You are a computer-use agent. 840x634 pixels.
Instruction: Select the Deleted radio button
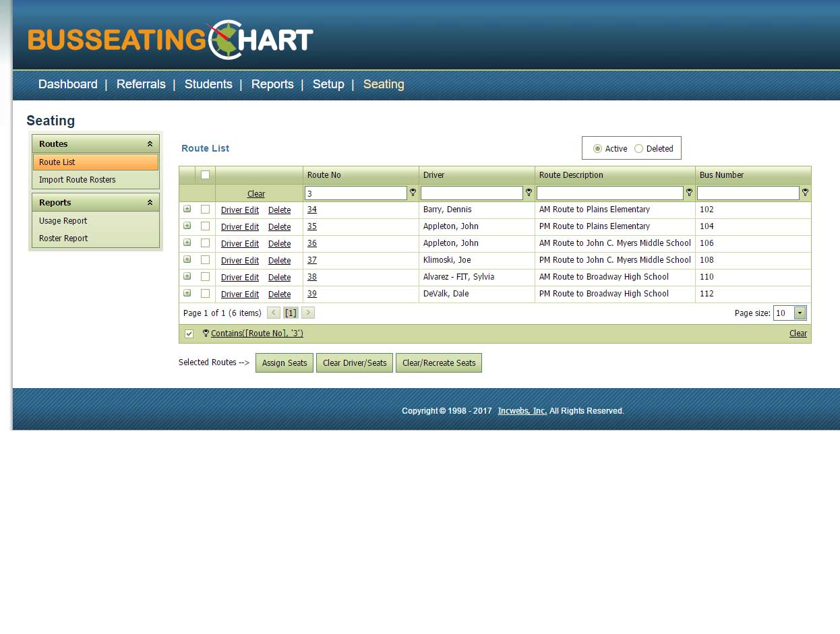(639, 149)
